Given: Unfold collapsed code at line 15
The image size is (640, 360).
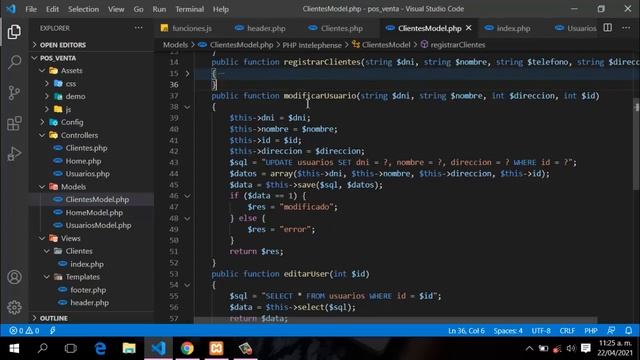Looking at the screenshot, I should tap(187, 73).
